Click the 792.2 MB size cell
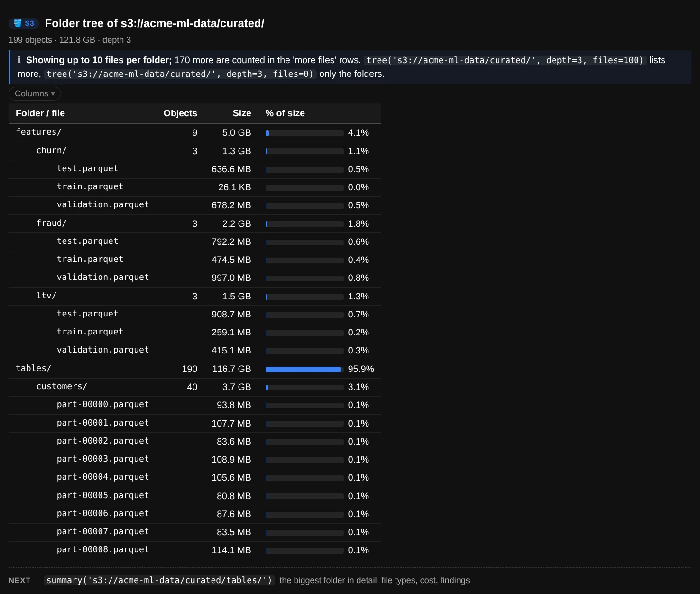700x594 pixels. [x=231, y=242]
